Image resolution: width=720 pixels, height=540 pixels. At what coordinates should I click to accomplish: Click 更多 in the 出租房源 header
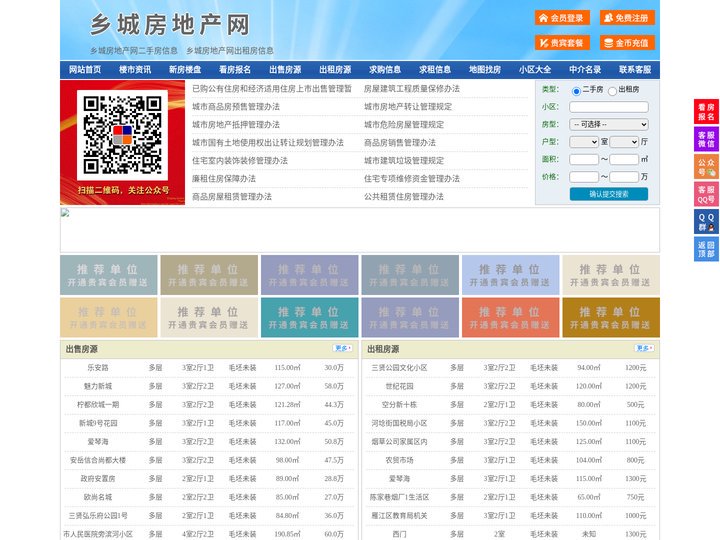(x=644, y=349)
